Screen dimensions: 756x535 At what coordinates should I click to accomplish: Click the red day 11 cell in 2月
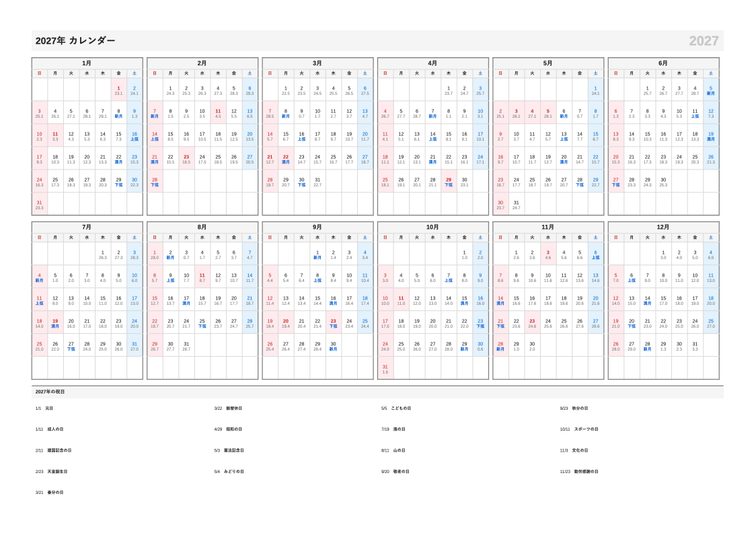(218, 113)
